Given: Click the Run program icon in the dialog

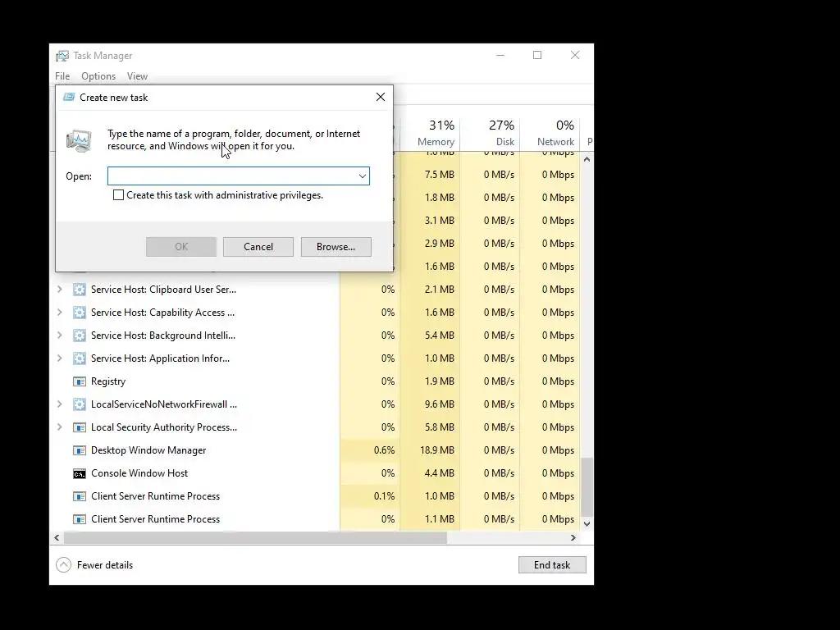Looking at the screenshot, I should pos(79,141).
